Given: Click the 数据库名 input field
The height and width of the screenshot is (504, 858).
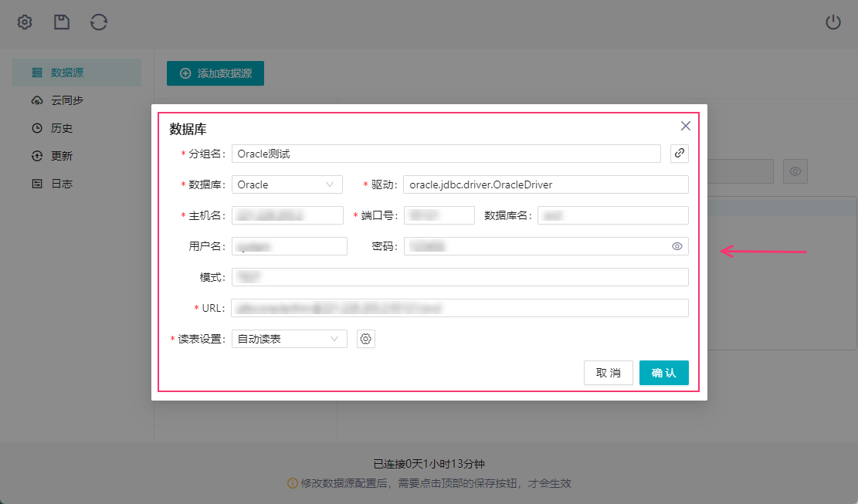Looking at the screenshot, I should coord(613,215).
